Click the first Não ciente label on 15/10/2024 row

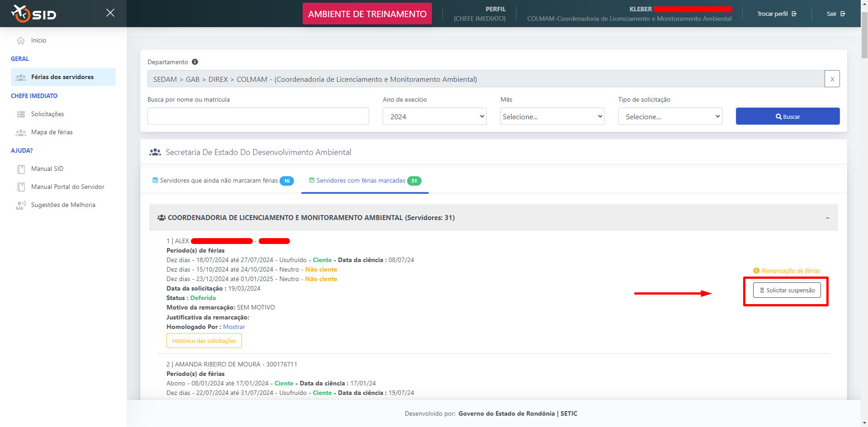(x=321, y=269)
